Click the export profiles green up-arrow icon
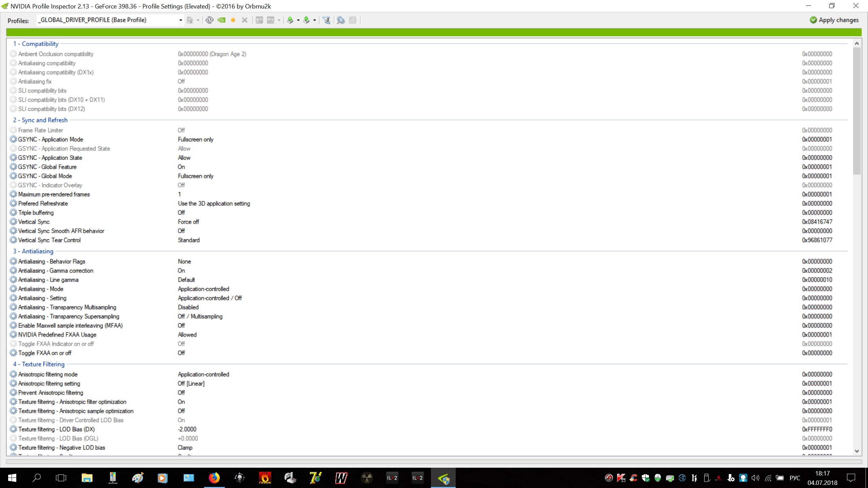This screenshot has width=868, height=488. 290,20
